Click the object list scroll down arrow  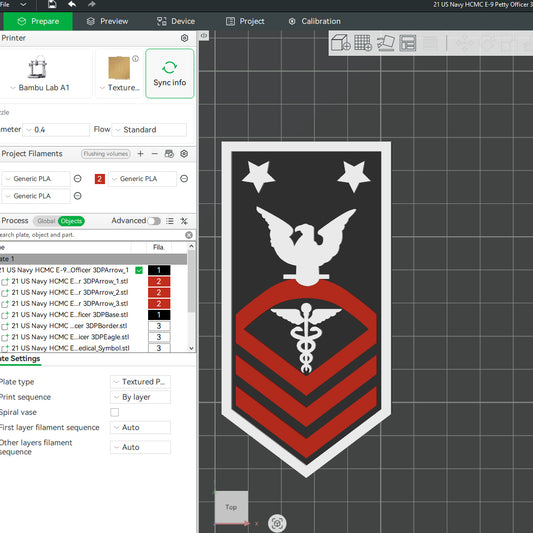click(x=191, y=348)
